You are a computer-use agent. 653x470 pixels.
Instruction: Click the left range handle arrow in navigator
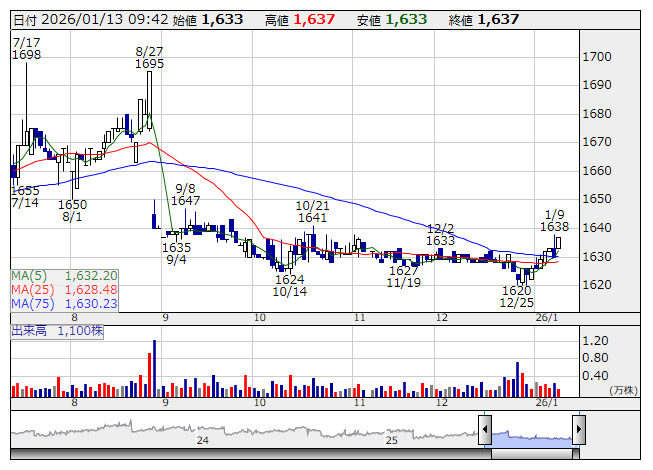(x=485, y=429)
